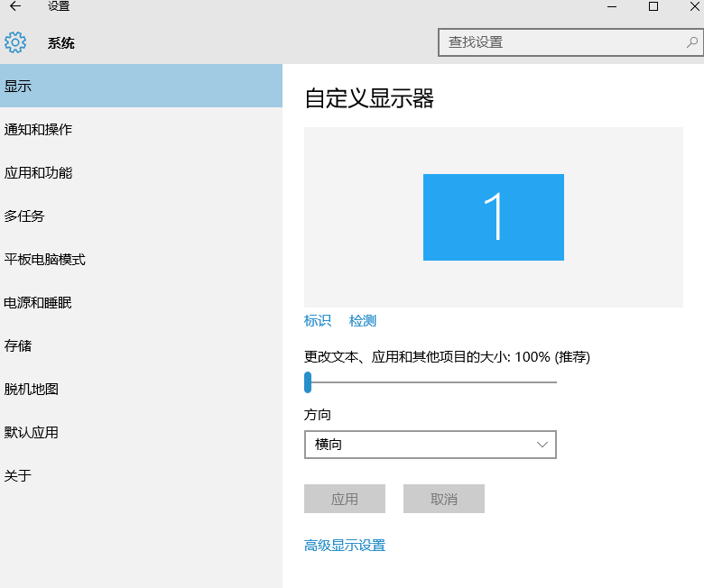Open 平板电脑模式 settings
704x588 pixels.
pos(45,260)
